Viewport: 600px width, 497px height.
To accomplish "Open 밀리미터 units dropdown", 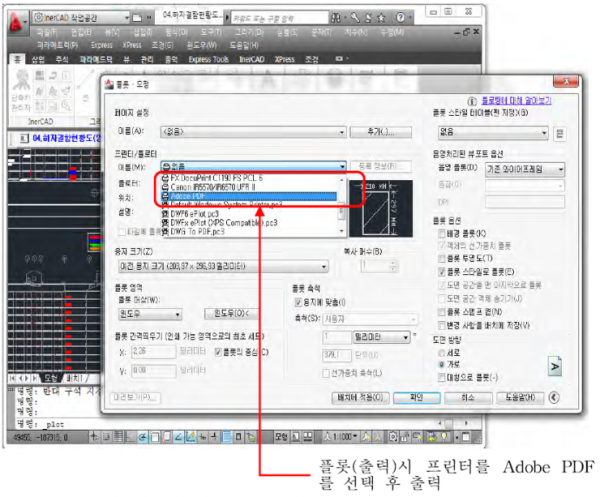I will tap(382, 337).
